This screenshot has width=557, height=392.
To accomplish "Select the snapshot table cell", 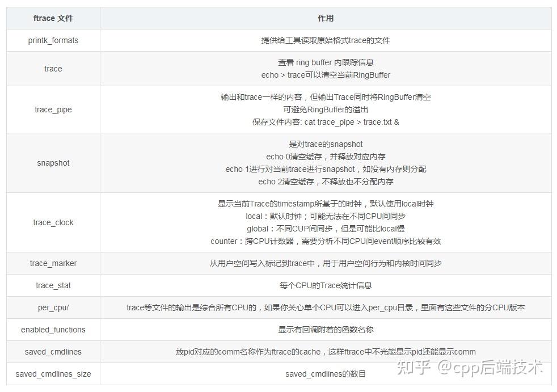I will pos(53,163).
